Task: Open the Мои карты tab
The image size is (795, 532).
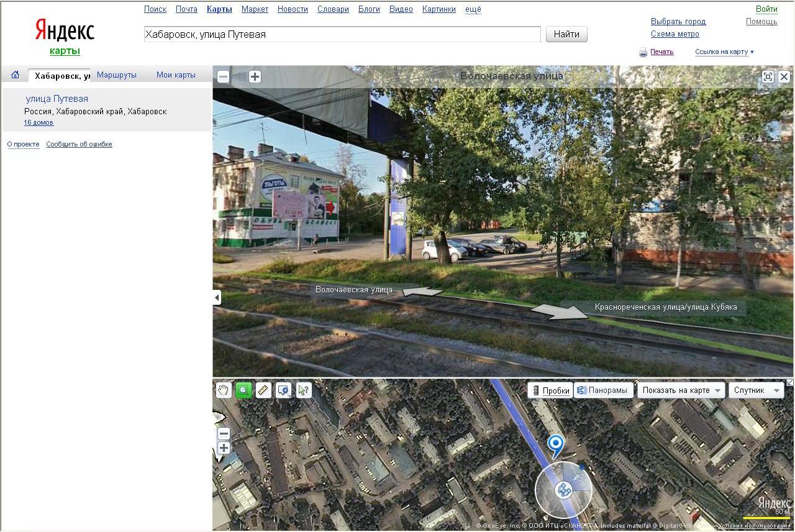Action: pyautogui.click(x=176, y=75)
